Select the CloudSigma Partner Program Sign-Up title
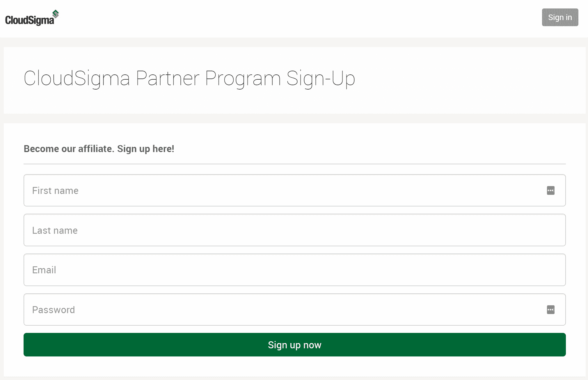 click(x=189, y=78)
